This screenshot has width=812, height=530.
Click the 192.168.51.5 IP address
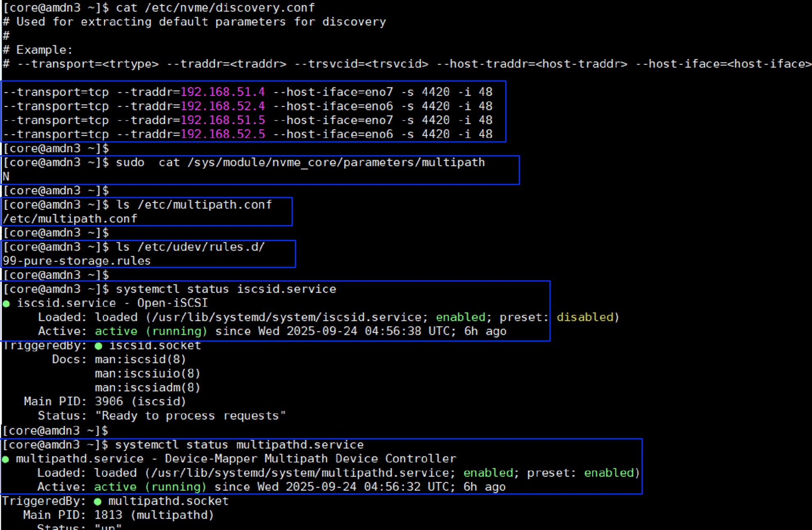pos(223,120)
